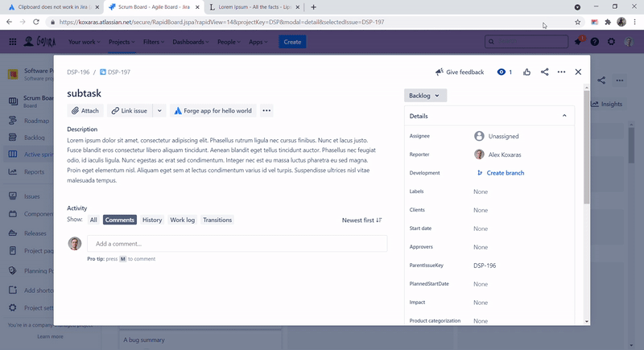
Task: Open parent issue DSP-196 breadcrumb link
Action: pyautogui.click(x=78, y=72)
